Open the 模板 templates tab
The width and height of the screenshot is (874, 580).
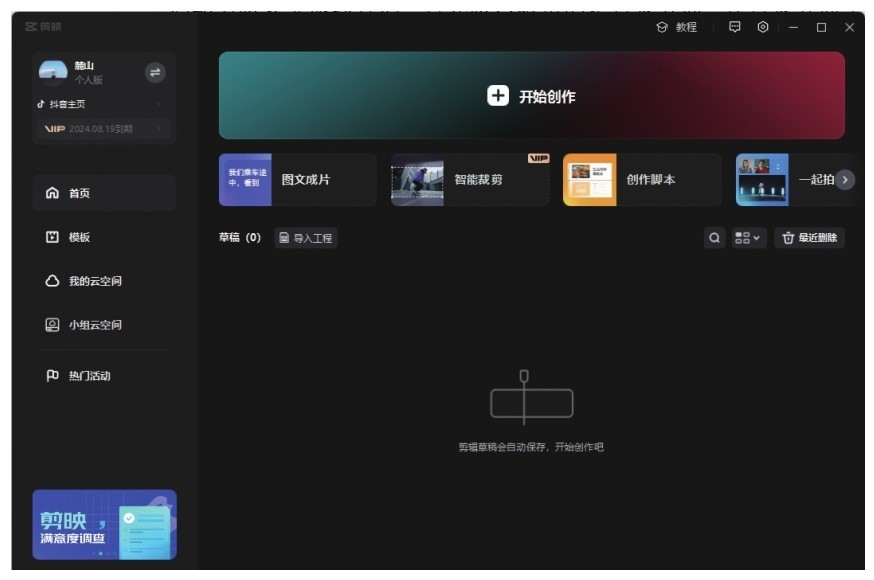[x=104, y=237]
